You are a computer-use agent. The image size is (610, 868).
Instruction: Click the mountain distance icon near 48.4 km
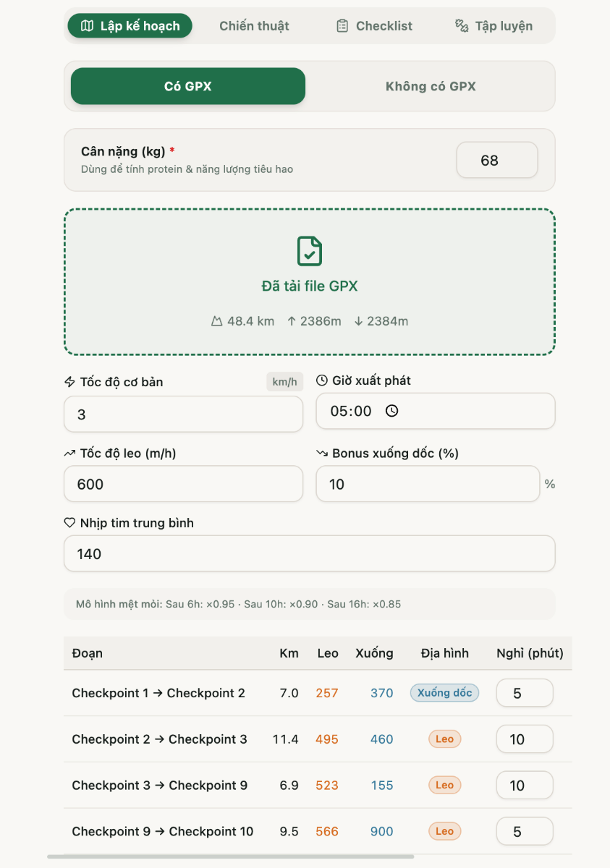[216, 321]
